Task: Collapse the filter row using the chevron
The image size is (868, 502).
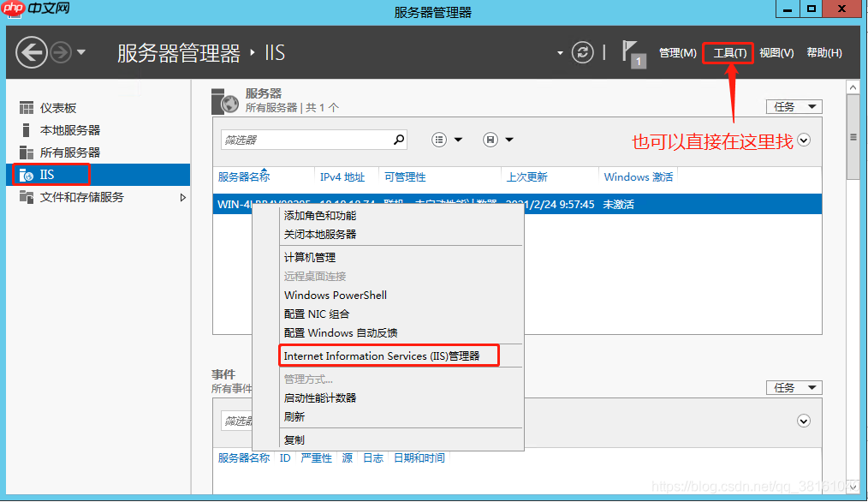Action: point(803,139)
